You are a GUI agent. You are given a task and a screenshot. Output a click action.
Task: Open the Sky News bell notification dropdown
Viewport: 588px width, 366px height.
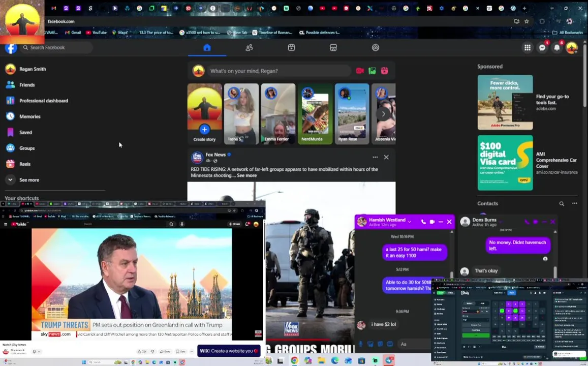point(37,351)
